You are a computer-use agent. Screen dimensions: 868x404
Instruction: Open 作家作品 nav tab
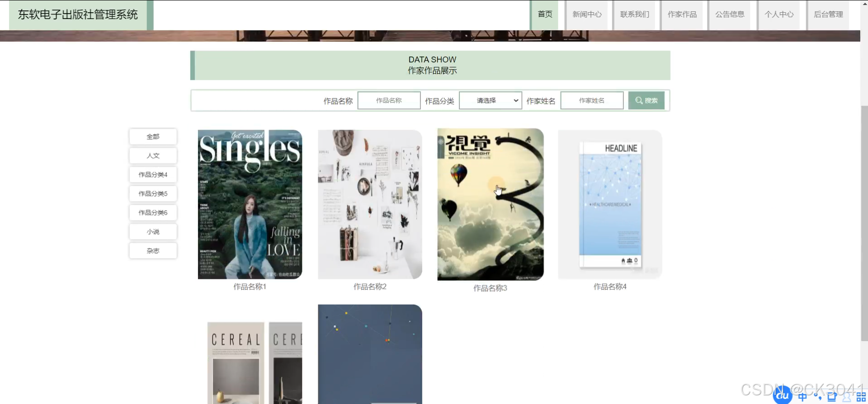click(682, 15)
